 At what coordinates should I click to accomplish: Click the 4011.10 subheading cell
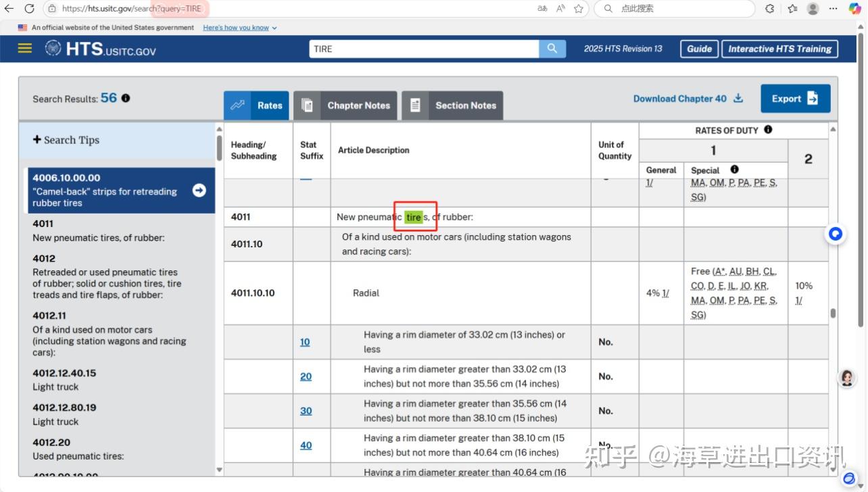pos(258,244)
